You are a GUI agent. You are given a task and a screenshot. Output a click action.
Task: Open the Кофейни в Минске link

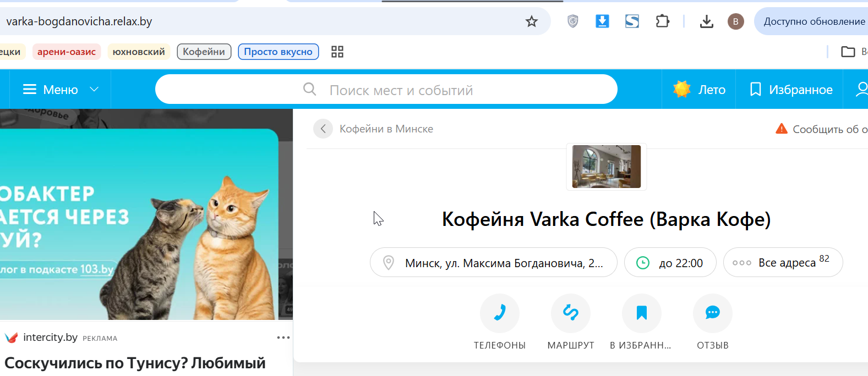[386, 129]
